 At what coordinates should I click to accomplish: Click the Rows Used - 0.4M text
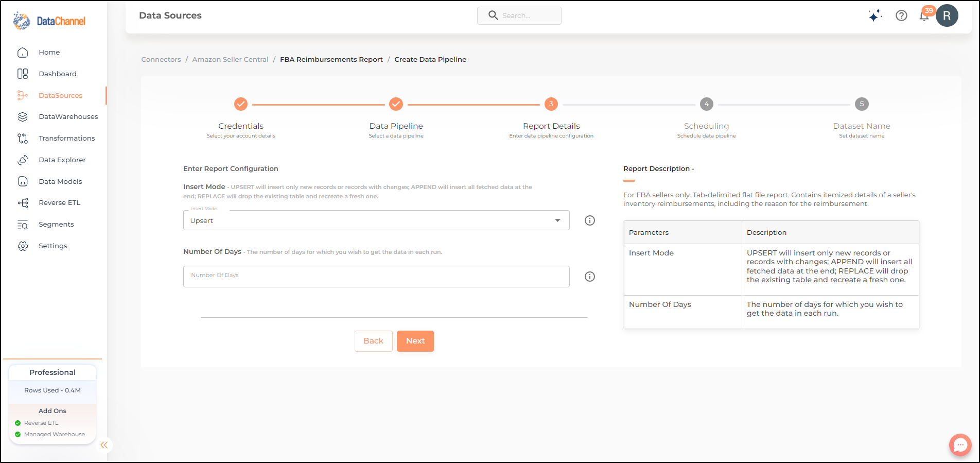[52, 390]
